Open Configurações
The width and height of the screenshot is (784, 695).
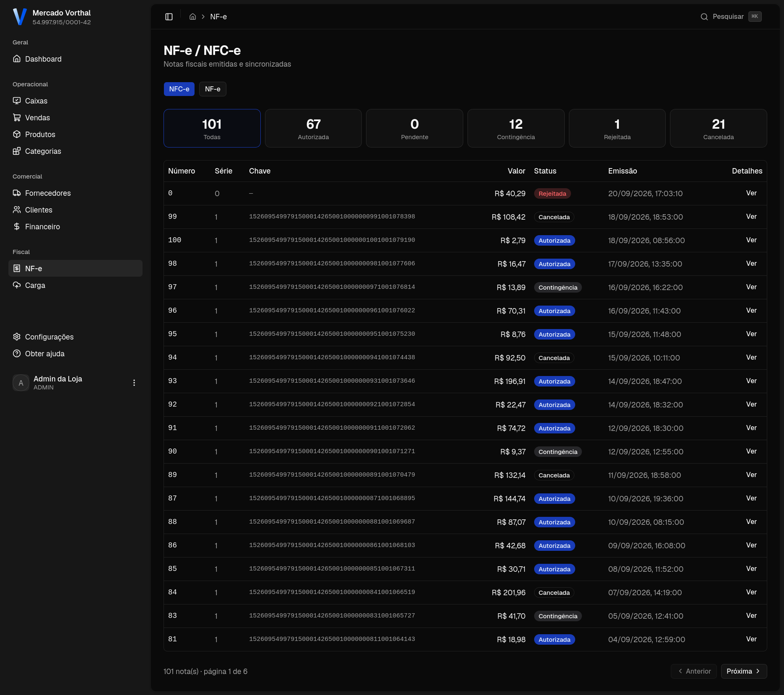pos(75,337)
